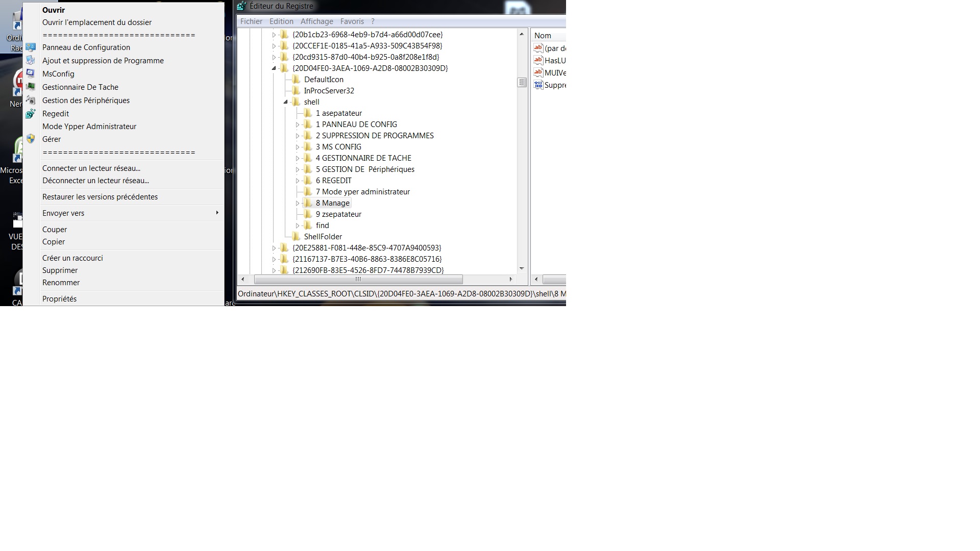This screenshot has width=980, height=551.
Task: Click the tree horizontal scrollbar right arrow
Action: click(510, 280)
